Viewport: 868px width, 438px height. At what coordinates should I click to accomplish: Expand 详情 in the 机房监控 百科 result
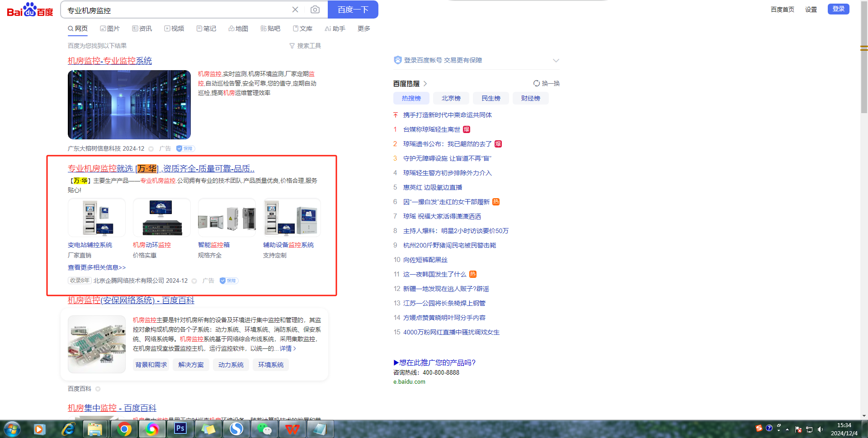288,348
